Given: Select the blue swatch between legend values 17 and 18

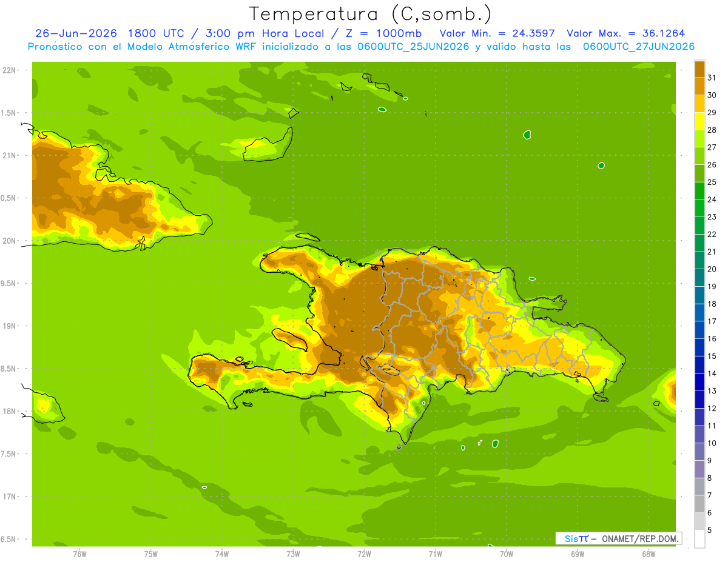Looking at the screenshot, I should 699,312.
